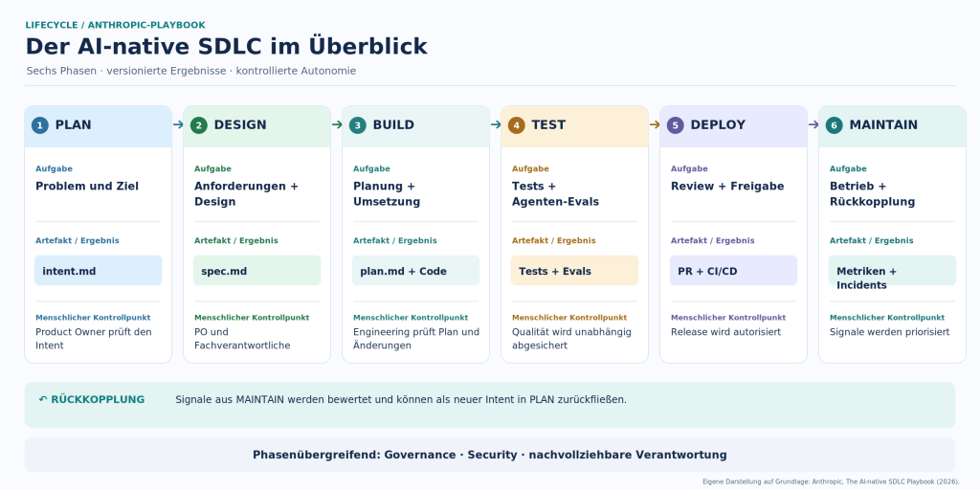
Task: Click the 'LIFECYCLE / ANTHROPIC-PLAYBOOK' breadcrumb
Action: pos(115,25)
